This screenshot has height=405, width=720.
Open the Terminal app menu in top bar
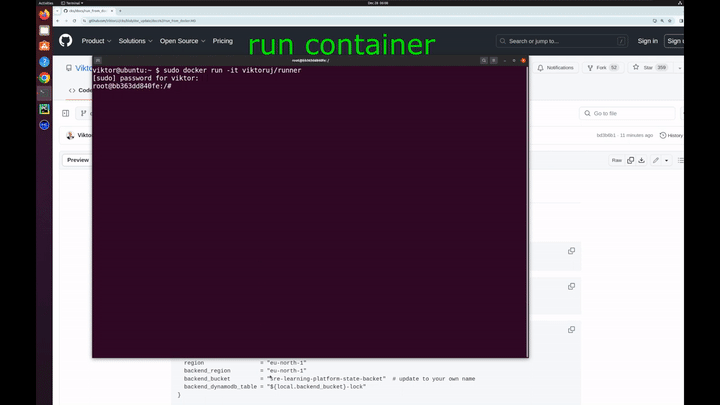point(72,3)
